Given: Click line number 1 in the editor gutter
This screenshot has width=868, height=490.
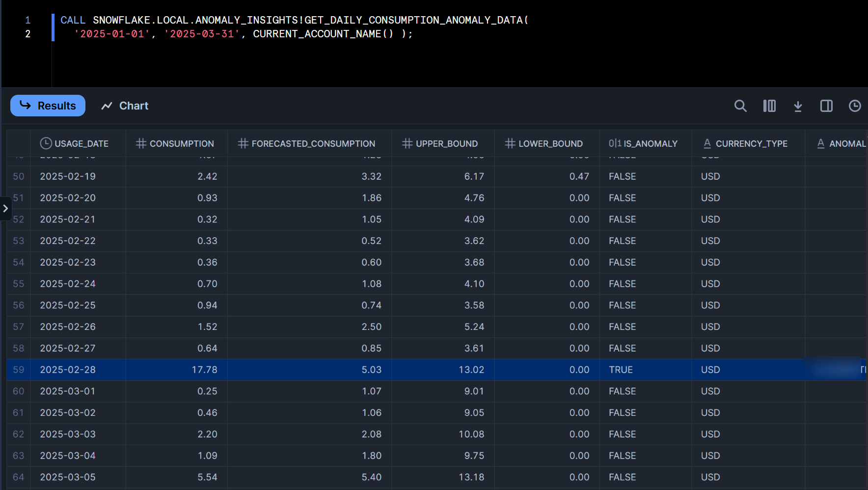Looking at the screenshot, I should (28, 20).
